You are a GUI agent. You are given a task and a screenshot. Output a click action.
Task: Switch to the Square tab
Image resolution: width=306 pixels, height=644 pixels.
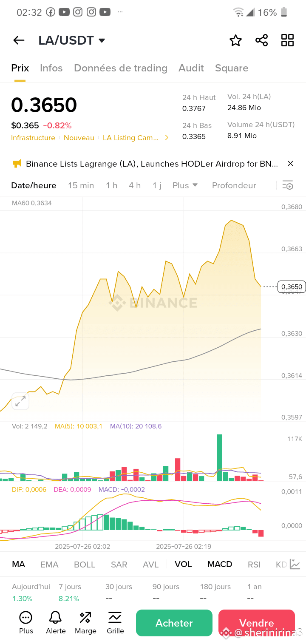232,68
